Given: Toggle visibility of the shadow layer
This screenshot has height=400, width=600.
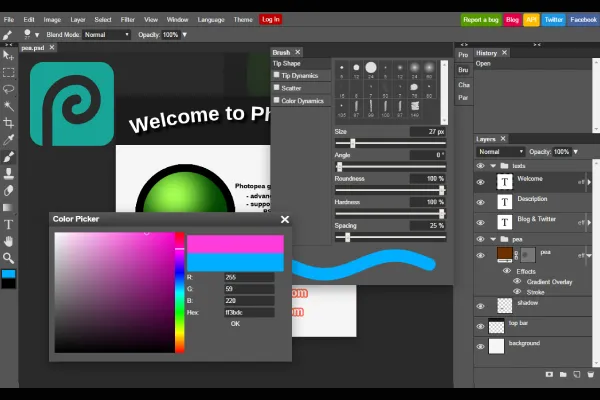Looking at the screenshot, I should click(481, 306).
